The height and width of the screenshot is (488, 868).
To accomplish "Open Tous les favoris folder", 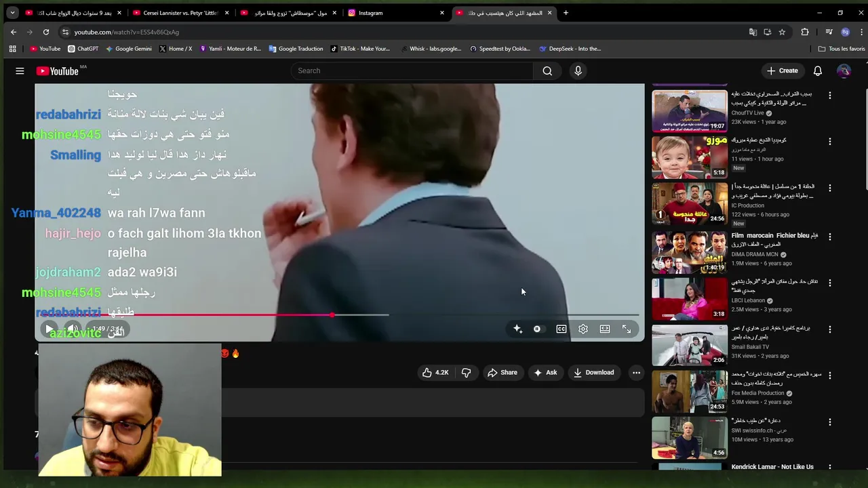I will pyautogui.click(x=842, y=49).
